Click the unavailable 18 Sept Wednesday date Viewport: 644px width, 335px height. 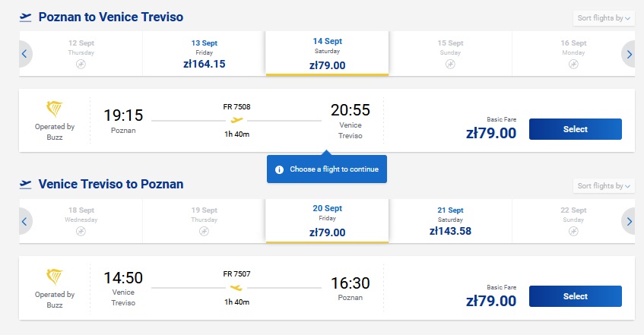click(x=81, y=221)
